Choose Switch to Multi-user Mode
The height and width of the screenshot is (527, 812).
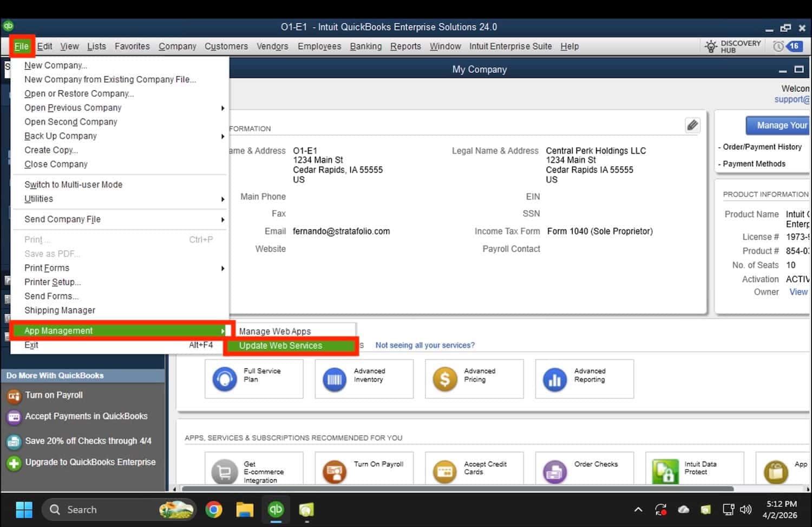[x=73, y=185]
